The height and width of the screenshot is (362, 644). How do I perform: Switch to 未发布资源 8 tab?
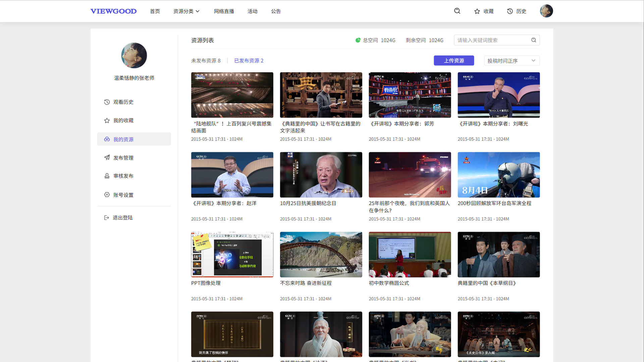tap(206, 61)
